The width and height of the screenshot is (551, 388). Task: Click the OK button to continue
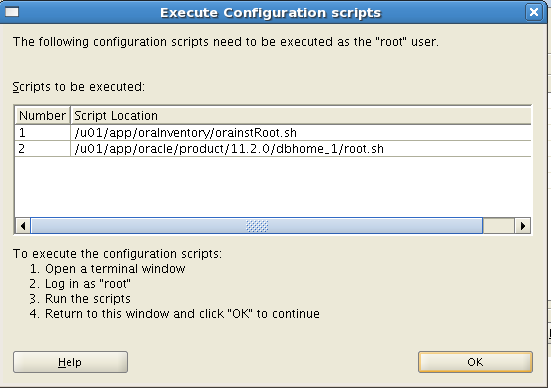(x=475, y=362)
